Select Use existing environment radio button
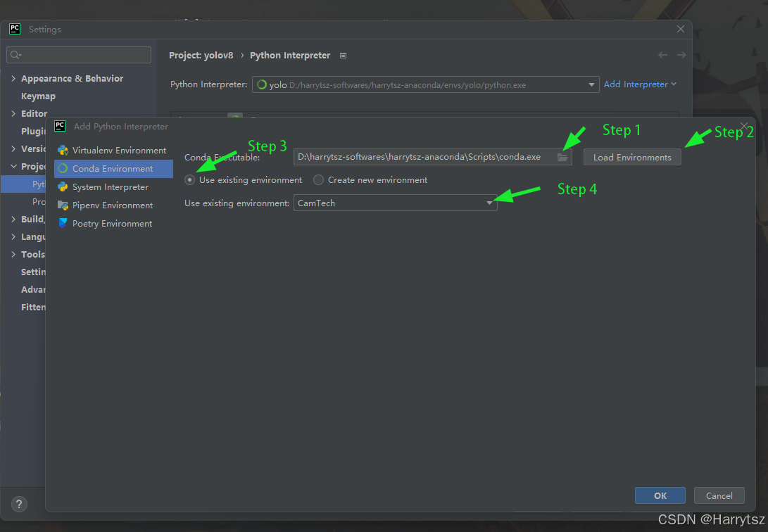This screenshot has height=532, width=768. (189, 180)
